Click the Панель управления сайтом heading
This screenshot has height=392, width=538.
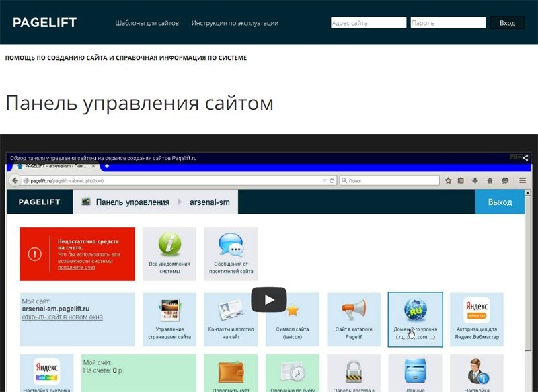click(139, 103)
